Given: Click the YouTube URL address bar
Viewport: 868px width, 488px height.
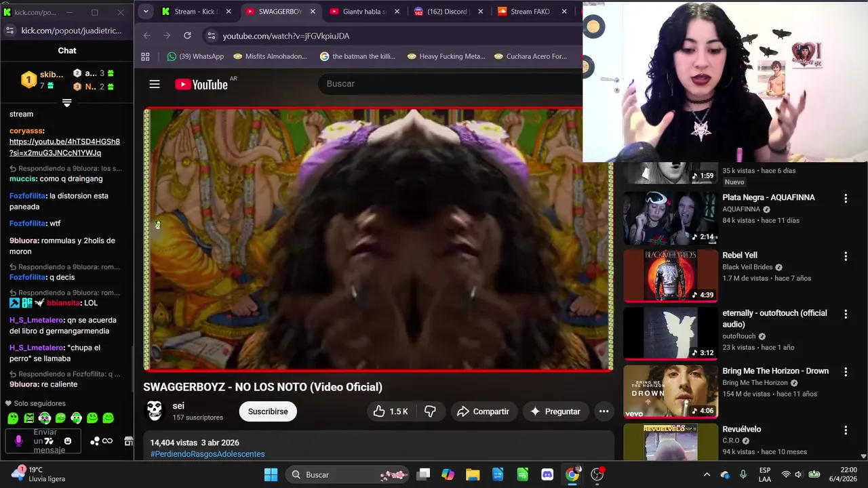Looking at the screenshot, I should 393,36.
